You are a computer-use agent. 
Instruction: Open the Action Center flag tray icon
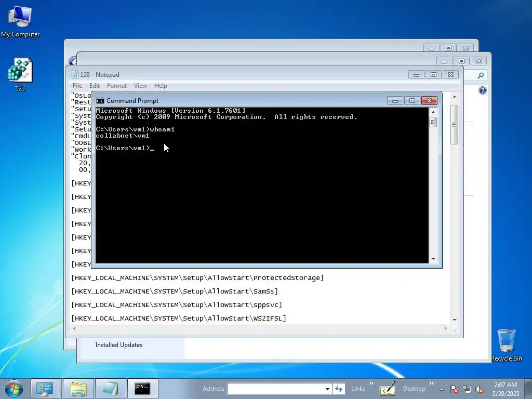pos(455,390)
